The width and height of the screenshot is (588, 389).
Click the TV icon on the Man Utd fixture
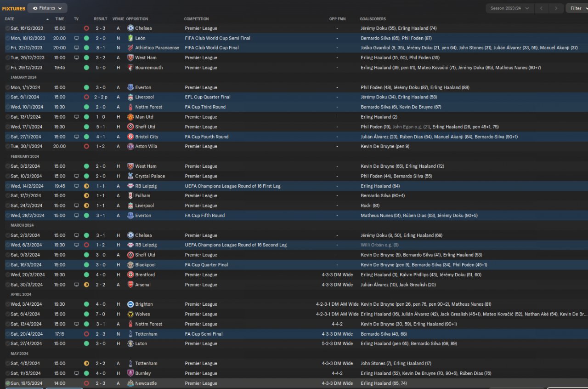click(76, 117)
